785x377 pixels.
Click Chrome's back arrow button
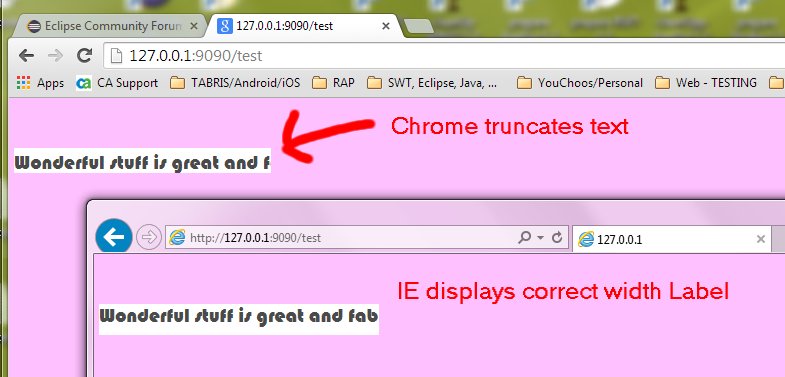[27, 56]
